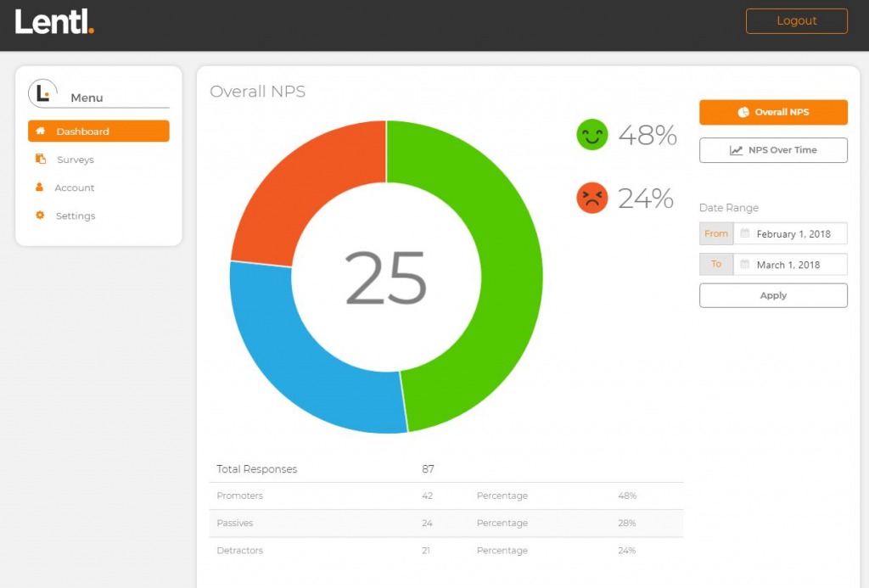Image resolution: width=869 pixels, height=588 pixels.
Task: Apply the selected date range
Action: point(773,295)
